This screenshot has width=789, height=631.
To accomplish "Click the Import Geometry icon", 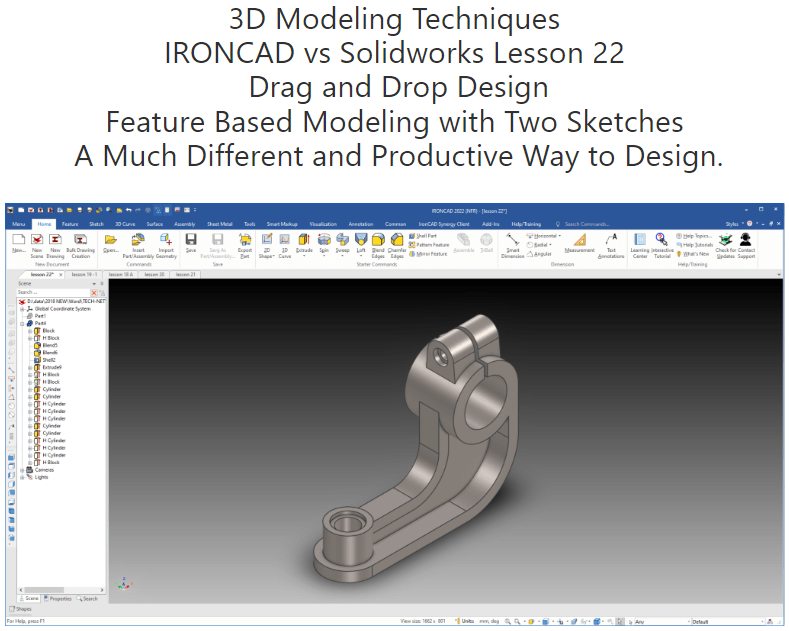I will (166, 241).
